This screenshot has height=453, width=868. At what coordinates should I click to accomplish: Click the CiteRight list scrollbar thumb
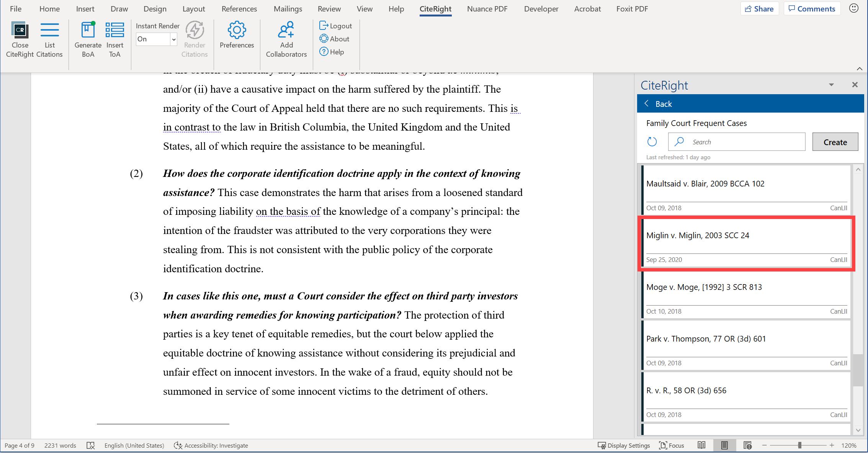858,370
